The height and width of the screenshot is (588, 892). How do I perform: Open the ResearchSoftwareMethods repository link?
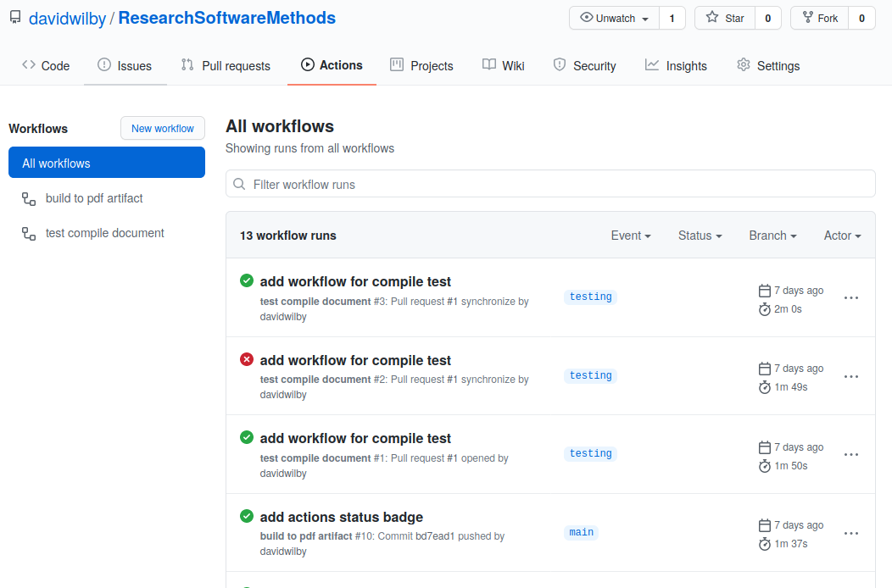(226, 18)
